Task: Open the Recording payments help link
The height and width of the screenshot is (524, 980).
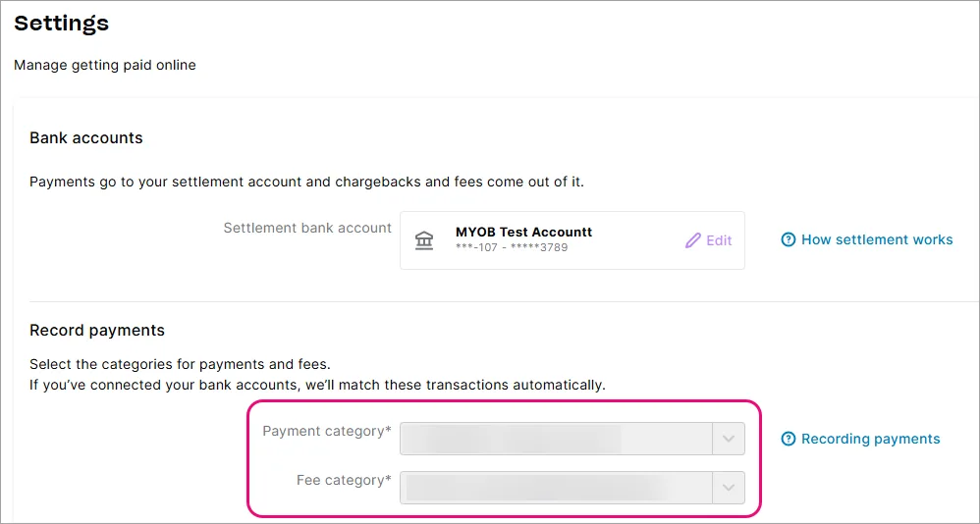Action: pyautogui.click(x=871, y=439)
